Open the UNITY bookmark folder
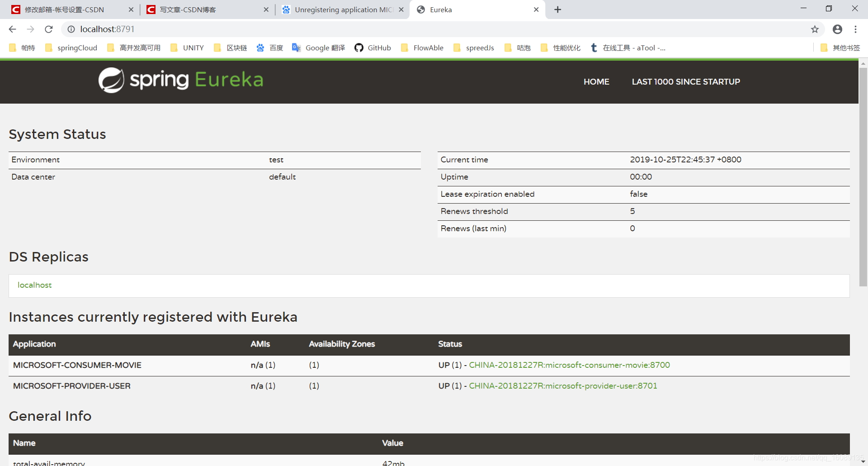Viewport: 868px width, 466px height. (x=187, y=48)
